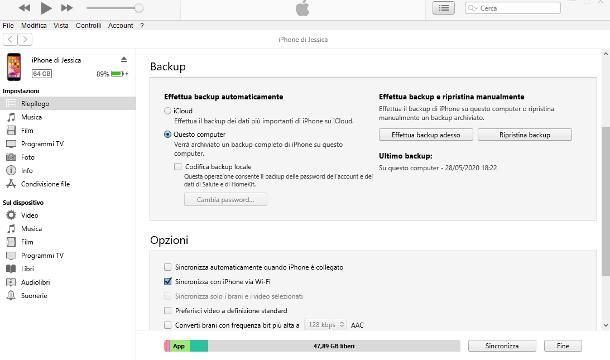The image size is (610, 360).
Task: Click the rewind previous track icon
Action: click(x=25, y=8)
